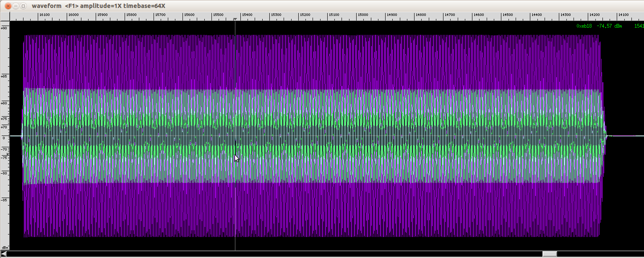Click the -85 amplitude axis label
The height and width of the screenshot is (258, 644).
4,200
